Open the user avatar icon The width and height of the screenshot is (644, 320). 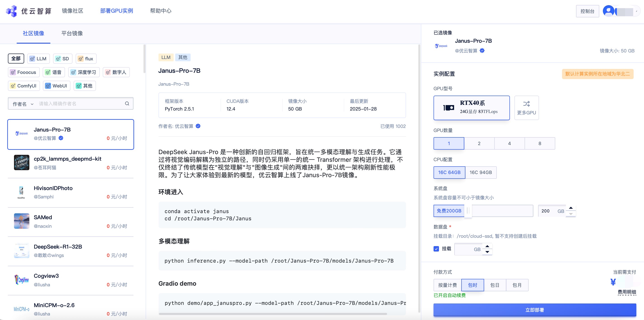click(x=609, y=11)
